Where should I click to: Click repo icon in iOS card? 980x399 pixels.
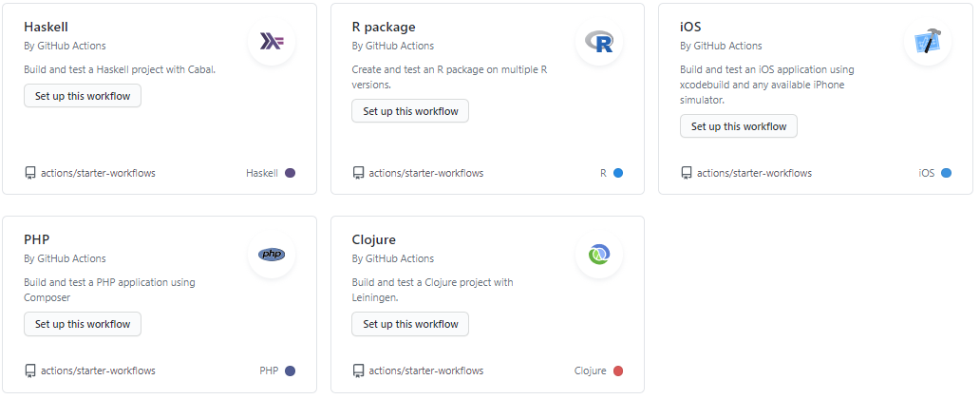(x=687, y=173)
